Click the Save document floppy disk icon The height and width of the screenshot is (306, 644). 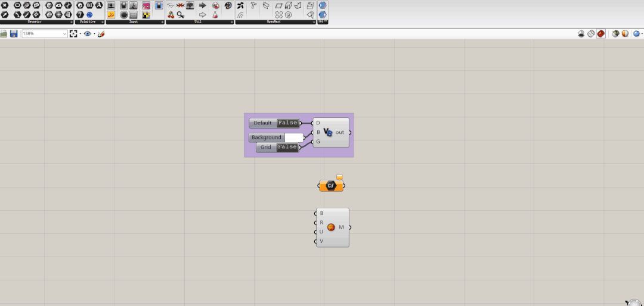click(x=14, y=33)
